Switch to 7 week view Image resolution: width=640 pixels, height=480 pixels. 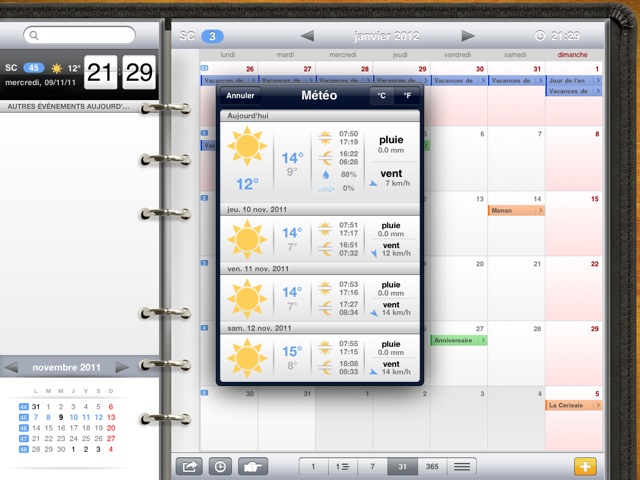click(x=373, y=466)
